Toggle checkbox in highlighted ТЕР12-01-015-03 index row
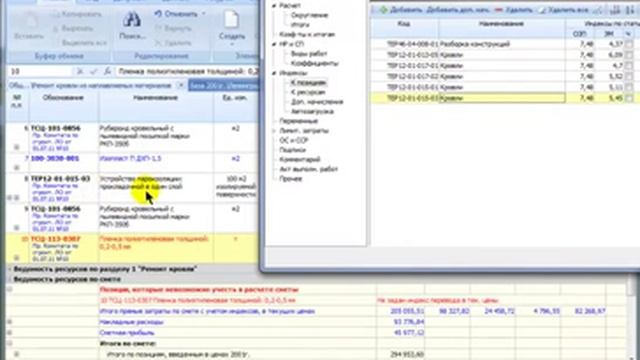Image resolution: width=640 pixels, height=360 pixels. click(629, 98)
